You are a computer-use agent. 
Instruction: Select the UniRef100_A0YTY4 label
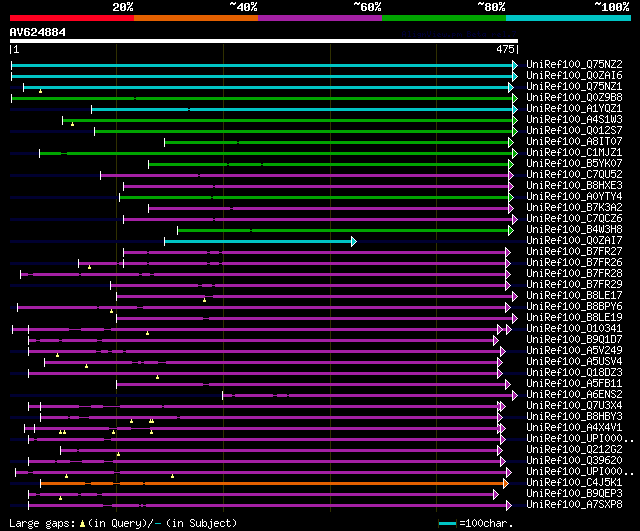[574, 196]
